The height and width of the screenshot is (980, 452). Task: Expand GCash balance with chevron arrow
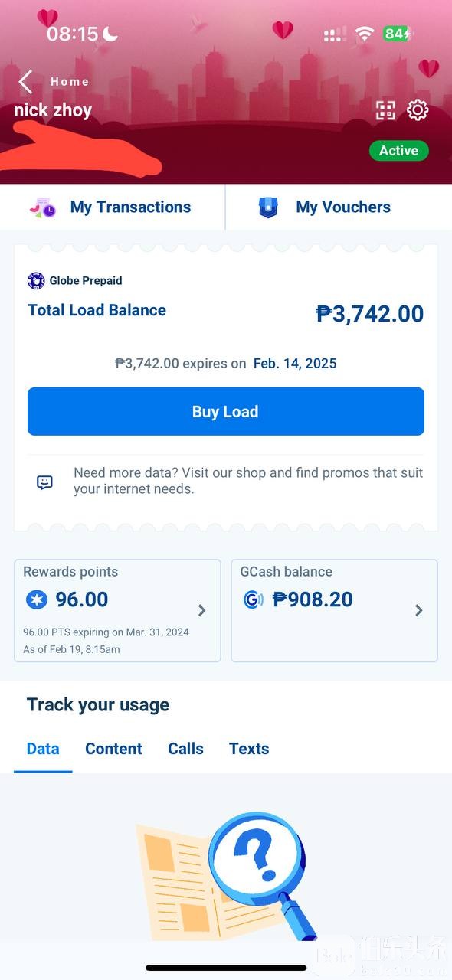(419, 610)
